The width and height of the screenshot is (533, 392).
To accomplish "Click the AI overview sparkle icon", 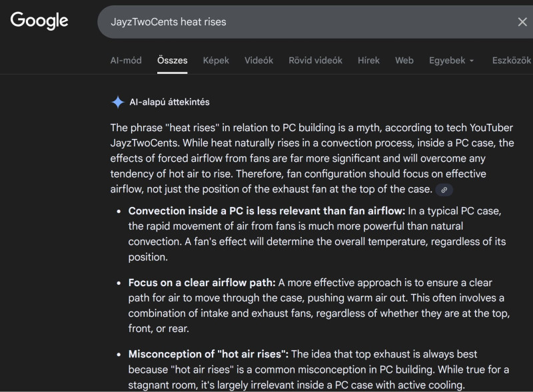I will [x=117, y=102].
